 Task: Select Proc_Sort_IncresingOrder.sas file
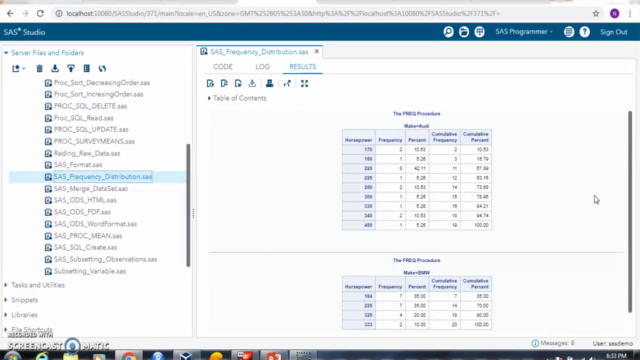pyautogui.click(x=98, y=94)
